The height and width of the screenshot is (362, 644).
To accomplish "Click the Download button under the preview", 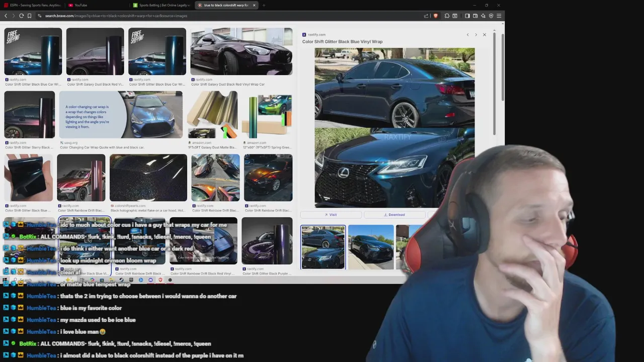I will coord(394,215).
